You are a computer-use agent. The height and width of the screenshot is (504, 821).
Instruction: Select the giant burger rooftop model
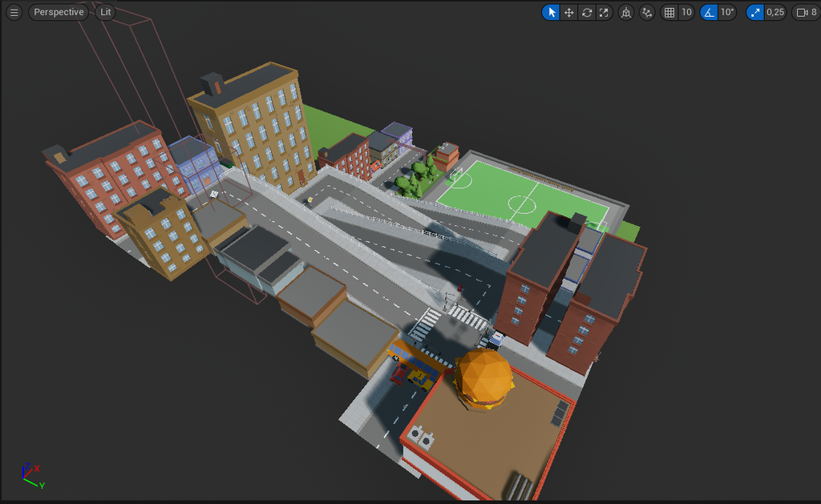(x=483, y=377)
